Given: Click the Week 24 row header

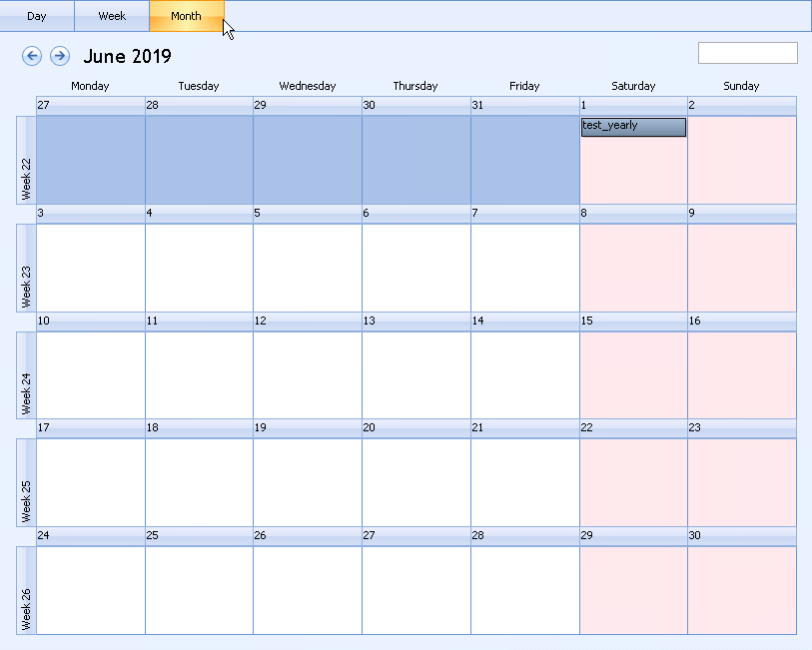Looking at the screenshot, I should point(26,375).
